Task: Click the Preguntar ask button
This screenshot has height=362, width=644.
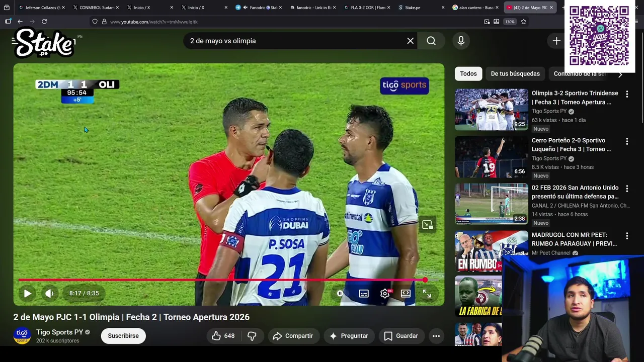Action: pyautogui.click(x=349, y=336)
